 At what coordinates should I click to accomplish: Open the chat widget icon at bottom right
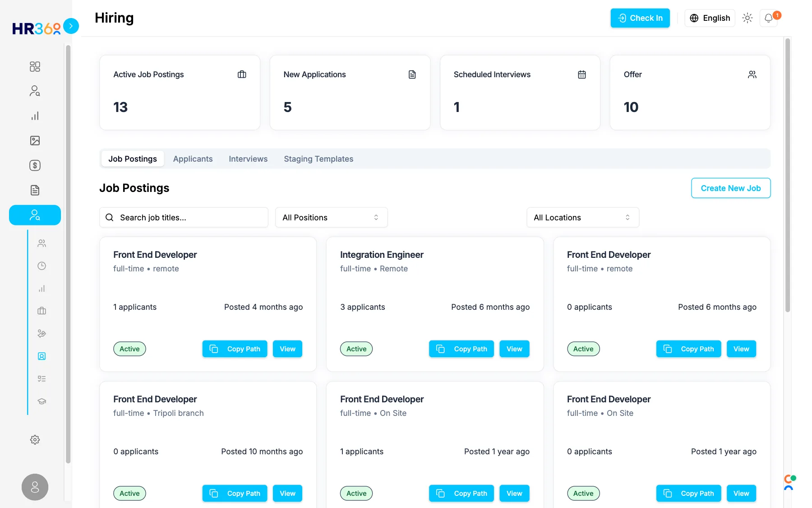coord(789,482)
